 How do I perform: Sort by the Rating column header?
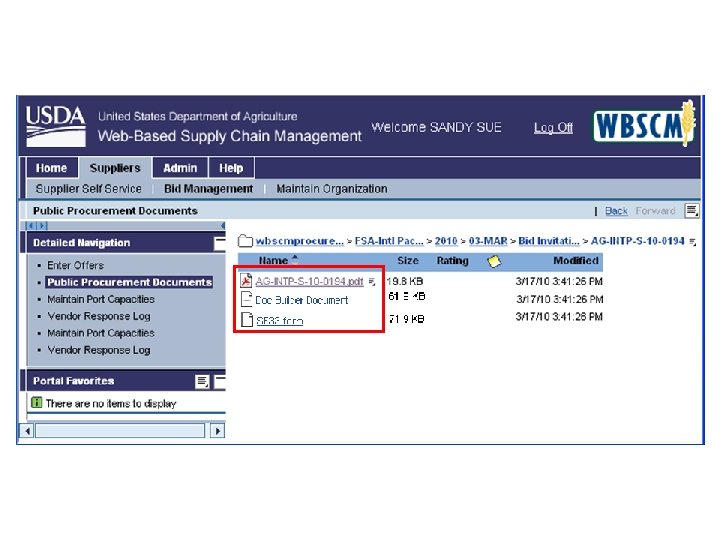(x=452, y=260)
